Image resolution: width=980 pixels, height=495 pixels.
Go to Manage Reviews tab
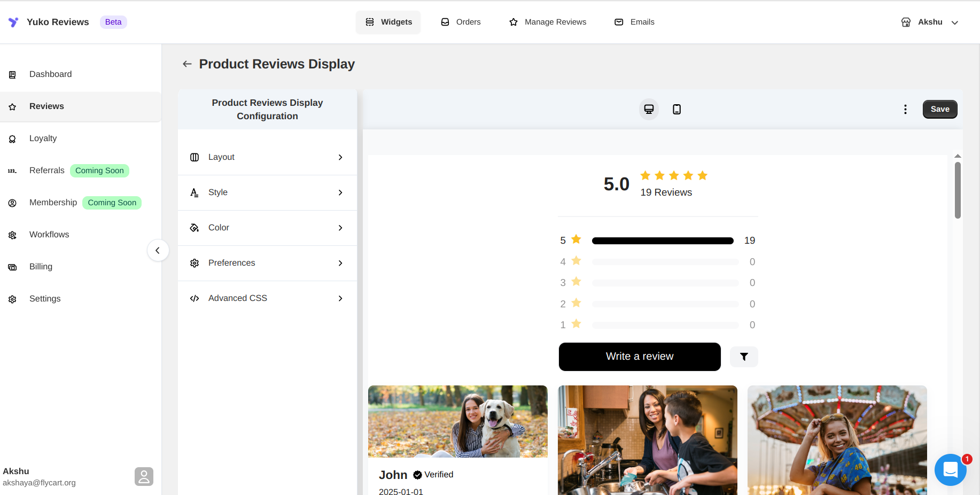(x=548, y=22)
